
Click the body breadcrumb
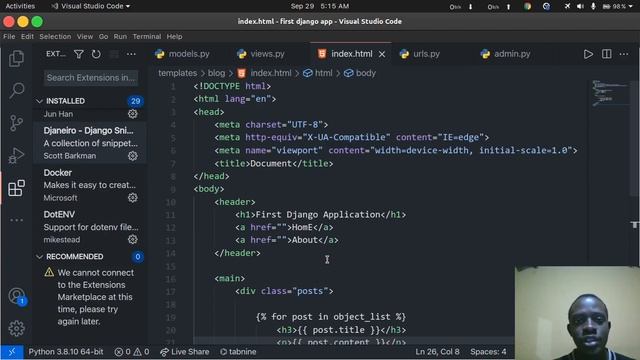click(x=360, y=73)
